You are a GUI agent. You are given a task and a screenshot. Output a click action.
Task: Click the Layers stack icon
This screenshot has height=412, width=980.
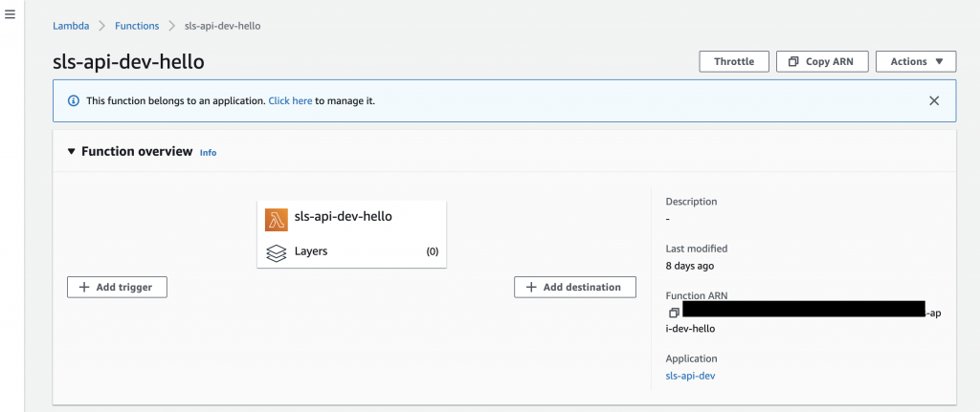point(277,252)
